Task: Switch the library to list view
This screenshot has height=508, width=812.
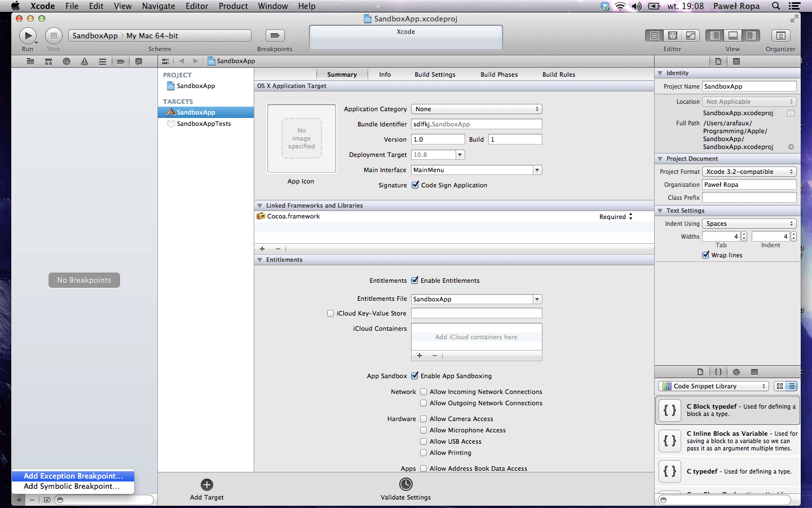Action: coord(792,386)
